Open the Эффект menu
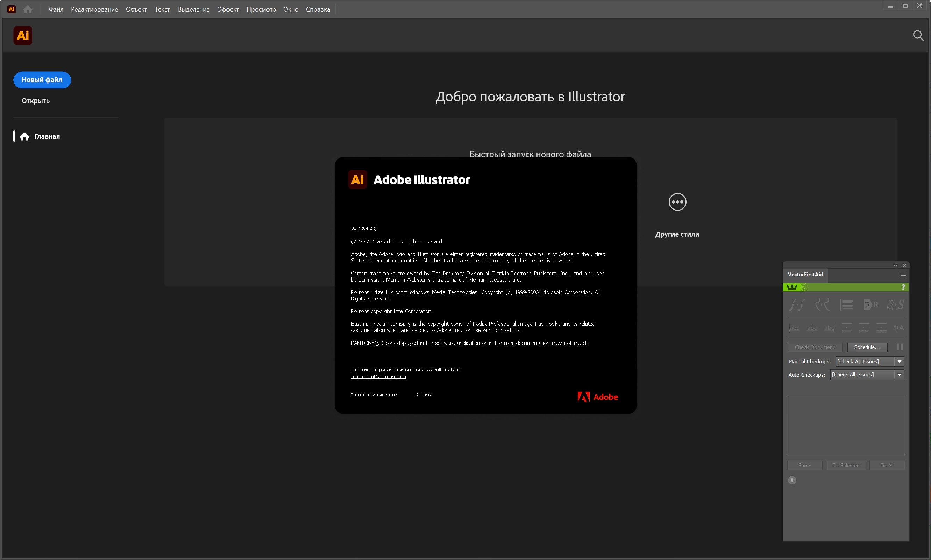931x560 pixels. [x=228, y=9]
